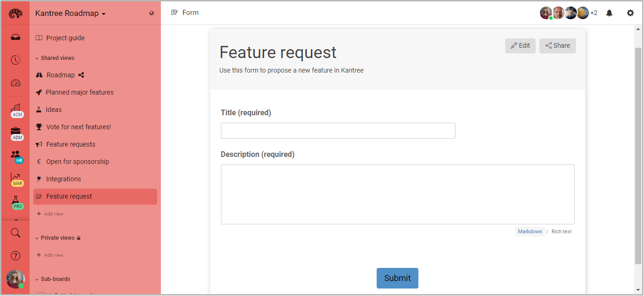This screenshot has height=296, width=644.
Task: Open the user profile avatar in the left rail
Action: pos(15,279)
